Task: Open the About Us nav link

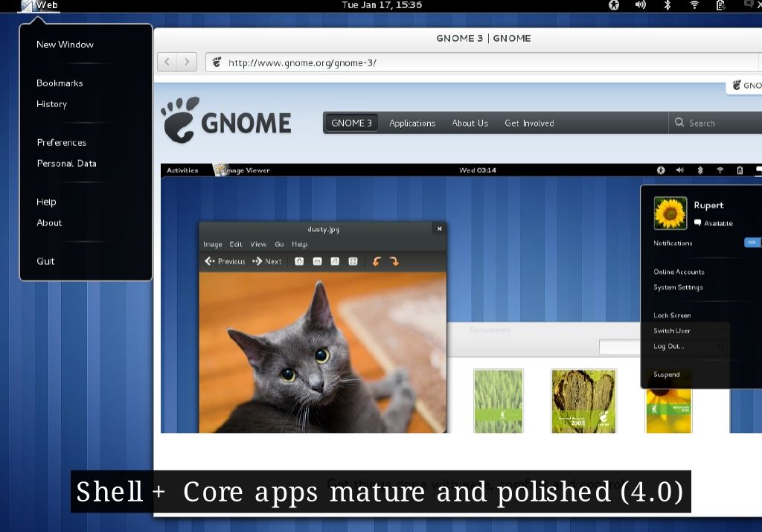Action: click(x=470, y=123)
